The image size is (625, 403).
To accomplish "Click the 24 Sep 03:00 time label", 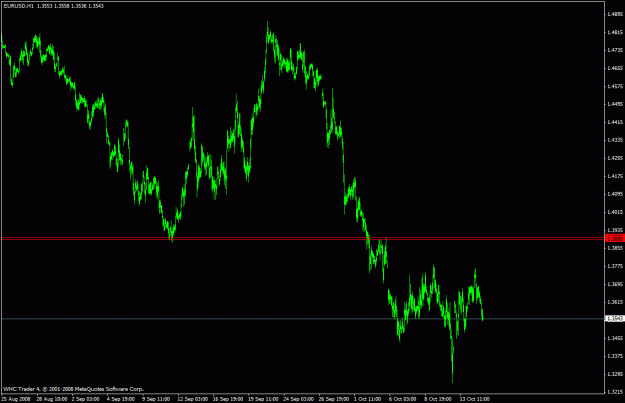I will coord(299,399).
